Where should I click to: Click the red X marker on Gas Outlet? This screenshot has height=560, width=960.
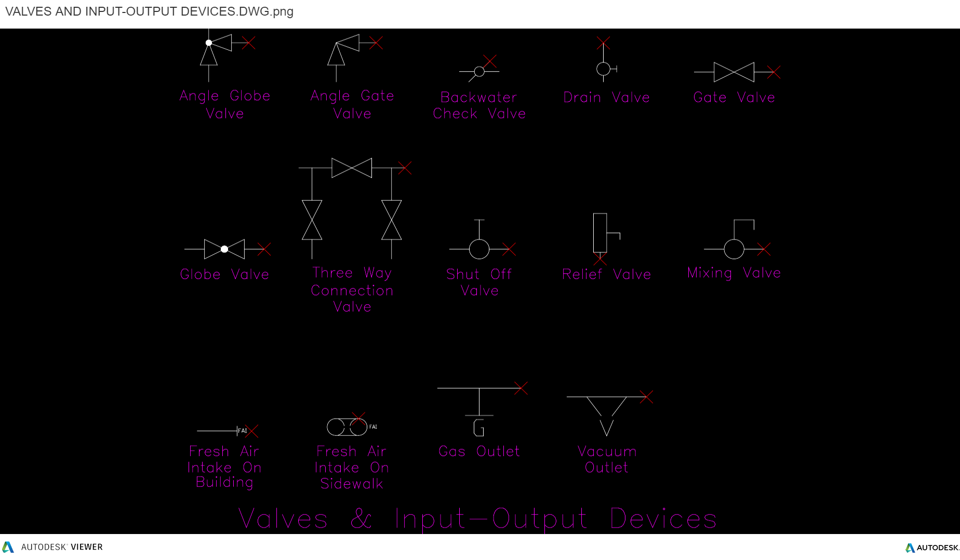click(x=521, y=388)
